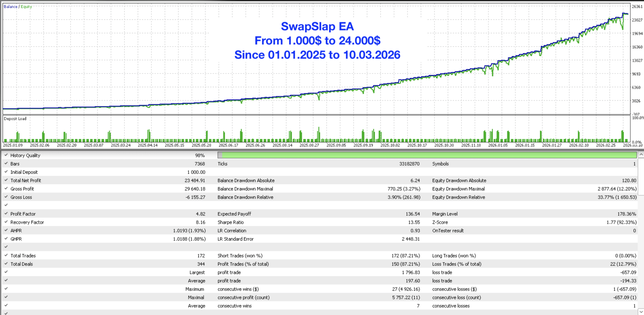Select the Sharpe Ratio value "13.55"
The width and height of the screenshot is (644, 315).
tap(414, 222)
